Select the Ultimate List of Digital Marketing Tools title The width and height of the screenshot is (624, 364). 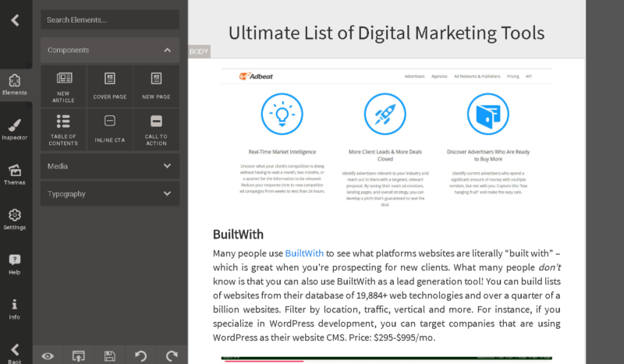click(x=386, y=33)
